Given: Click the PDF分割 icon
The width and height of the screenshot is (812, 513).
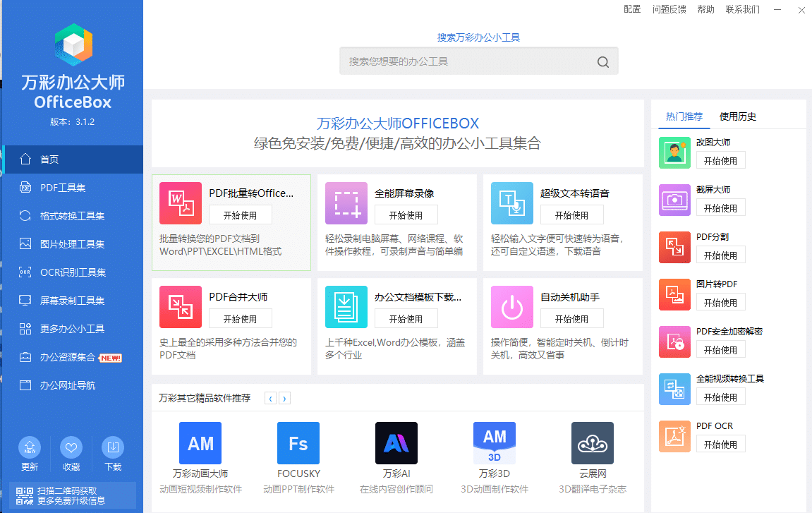Looking at the screenshot, I should (x=674, y=247).
